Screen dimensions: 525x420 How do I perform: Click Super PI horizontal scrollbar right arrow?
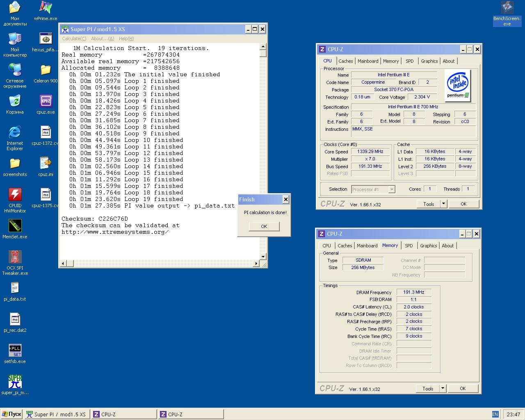pyautogui.click(x=256, y=263)
